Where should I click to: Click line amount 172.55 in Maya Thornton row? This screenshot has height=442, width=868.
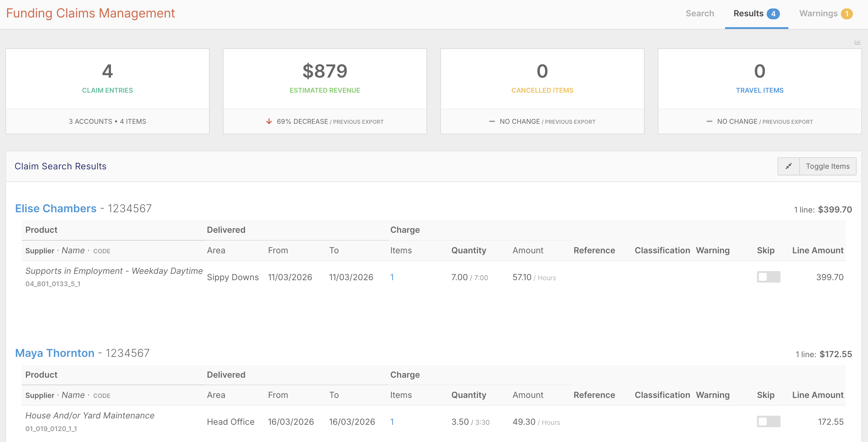(x=831, y=421)
